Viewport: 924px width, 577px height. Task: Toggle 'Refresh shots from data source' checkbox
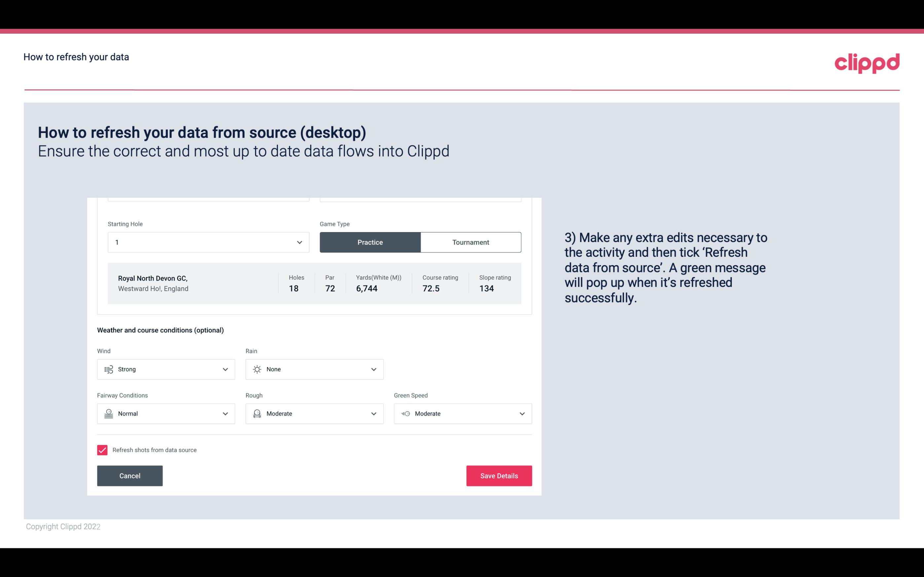102,450
